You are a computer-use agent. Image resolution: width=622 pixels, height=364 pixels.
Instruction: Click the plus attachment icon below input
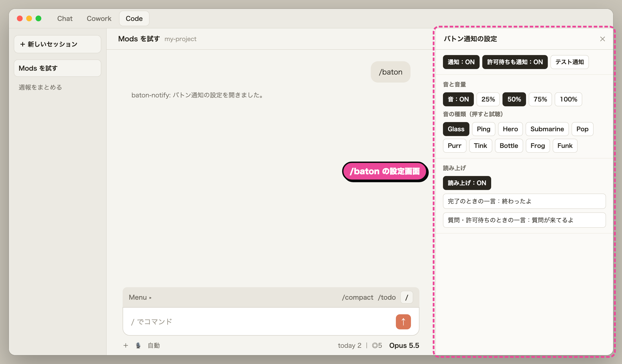click(126, 345)
